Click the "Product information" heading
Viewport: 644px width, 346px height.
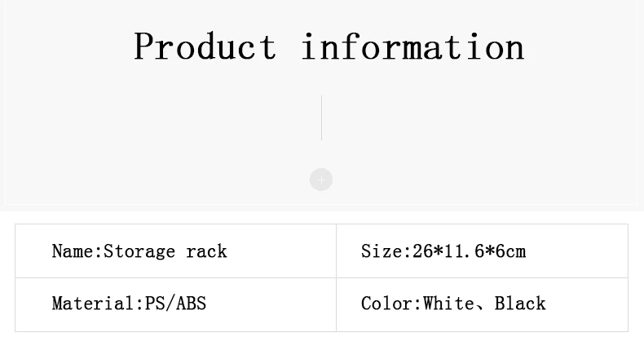(x=329, y=47)
